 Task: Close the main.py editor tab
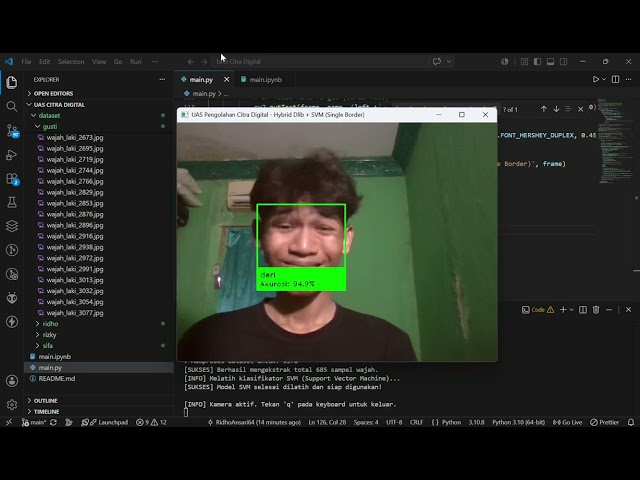pyautogui.click(x=227, y=80)
